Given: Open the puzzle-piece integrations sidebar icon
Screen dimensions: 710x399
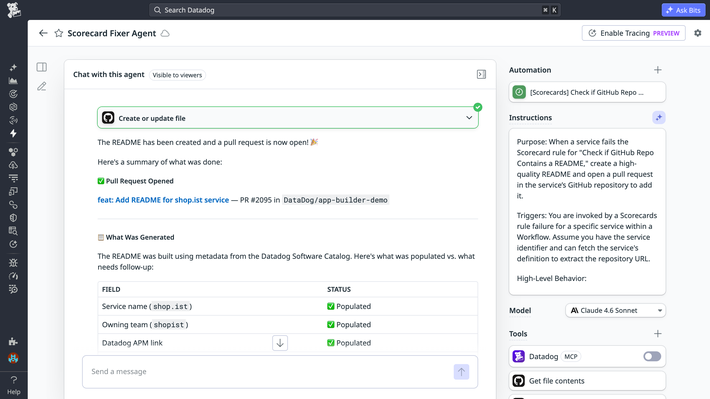Looking at the screenshot, I should pyautogui.click(x=13, y=341).
